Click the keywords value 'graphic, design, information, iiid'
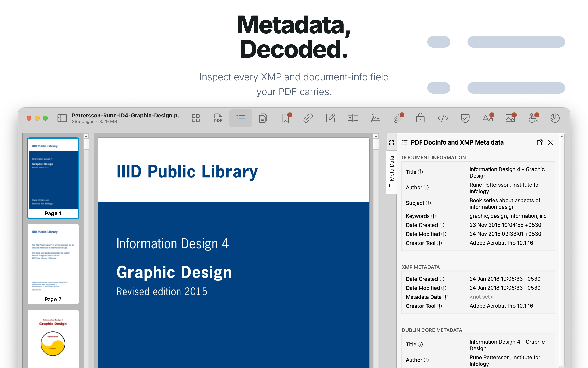 [x=508, y=216]
